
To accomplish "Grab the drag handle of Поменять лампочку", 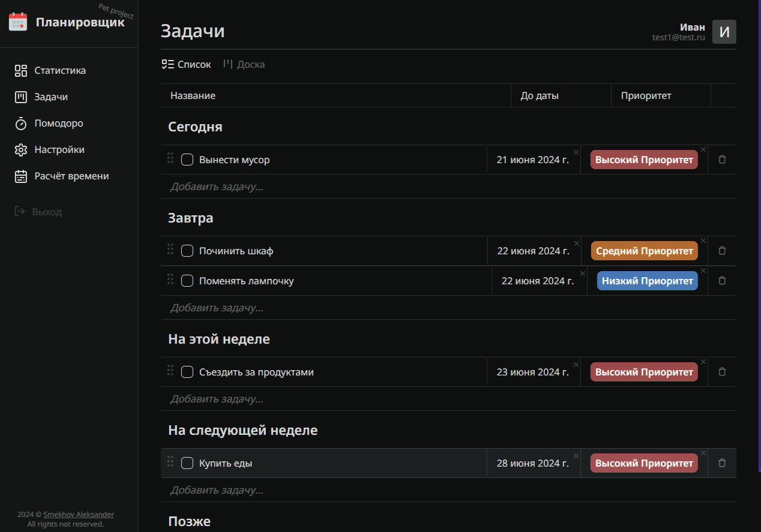I will (x=170, y=279).
